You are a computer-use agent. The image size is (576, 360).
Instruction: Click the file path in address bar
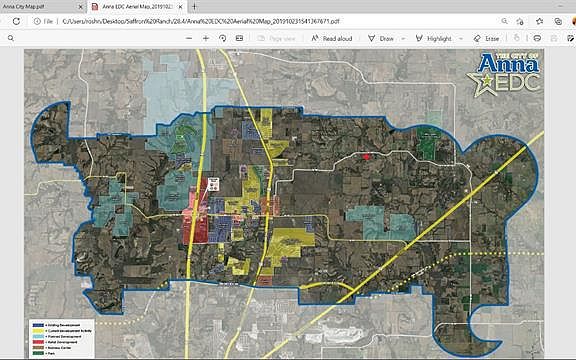[201, 21]
